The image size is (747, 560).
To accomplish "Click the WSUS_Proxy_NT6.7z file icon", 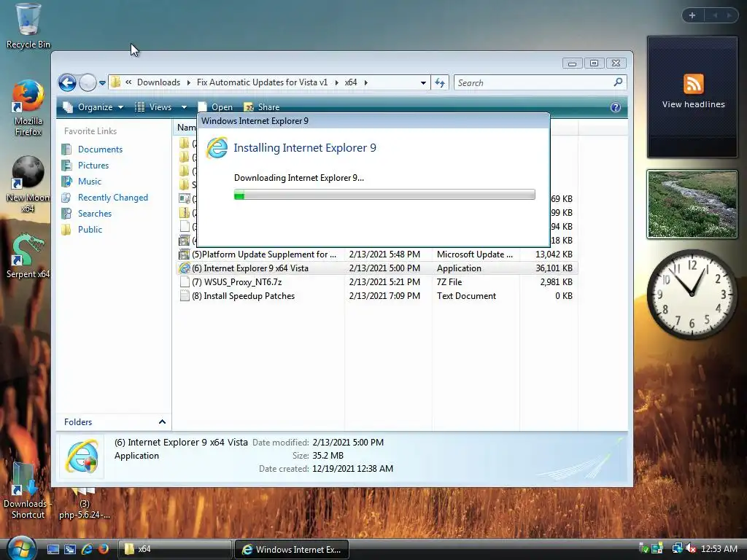I will (x=185, y=282).
